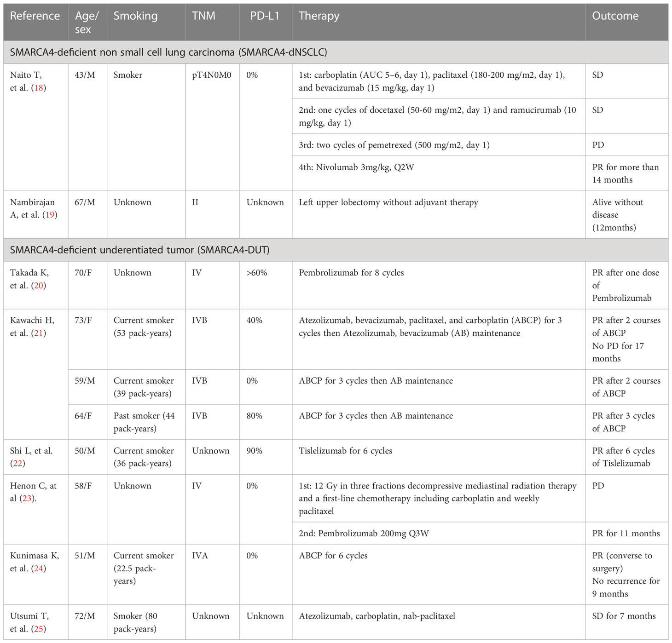Click the 1st carboplatin paclitaxel bevacizumab therapy cell
Screen dimensions: 672x643
point(439,81)
